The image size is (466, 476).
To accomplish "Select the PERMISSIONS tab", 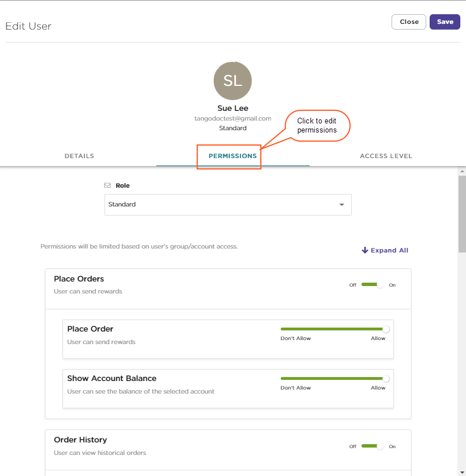I will [x=230, y=155].
